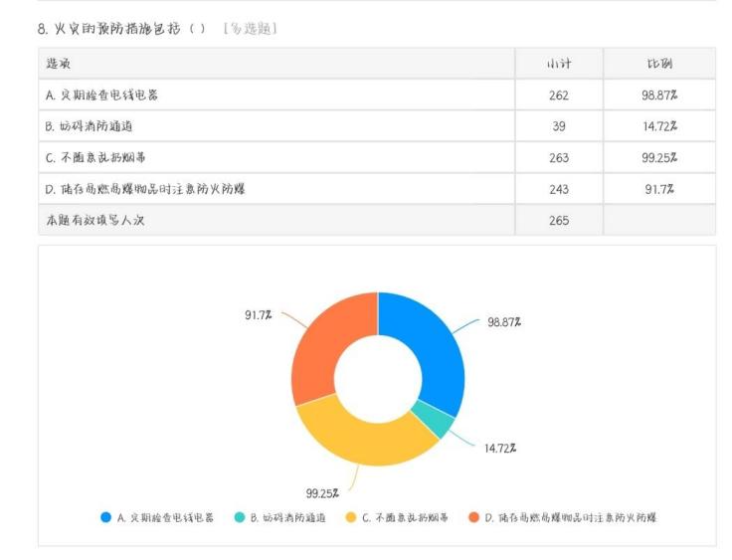
Task: Click the 14.72% chart data label
Action: click(x=500, y=448)
